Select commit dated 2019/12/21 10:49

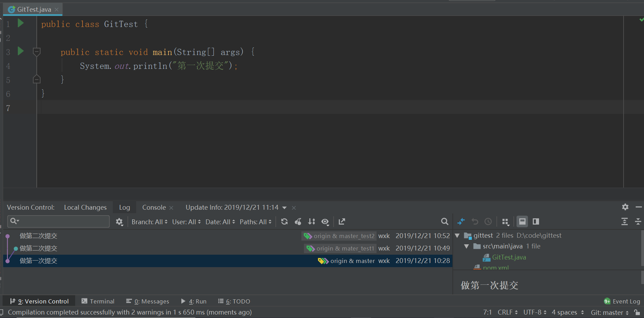228,248
